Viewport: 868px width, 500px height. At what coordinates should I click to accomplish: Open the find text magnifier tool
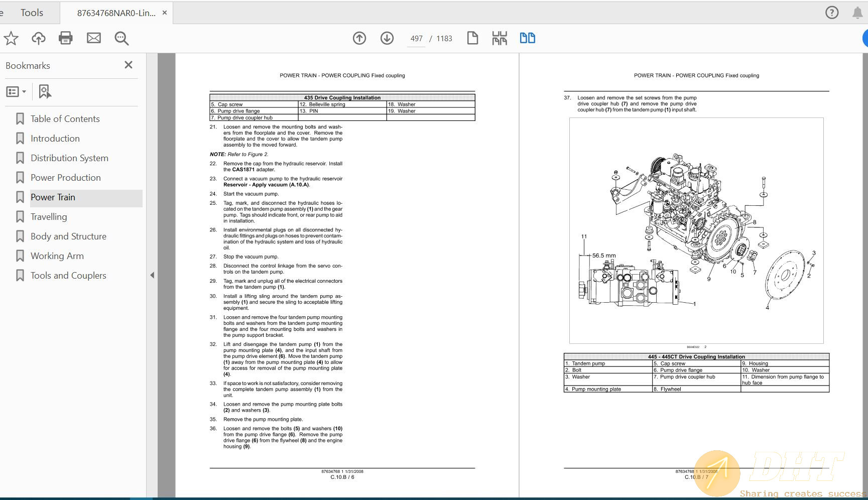(x=121, y=38)
